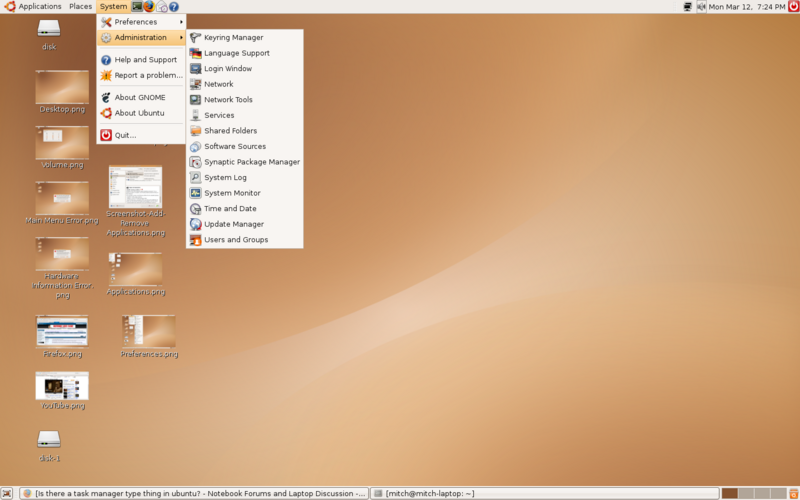Select Volume.png thumbnail
The height and width of the screenshot is (500, 800).
pyautogui.click(x=62, y=143)
